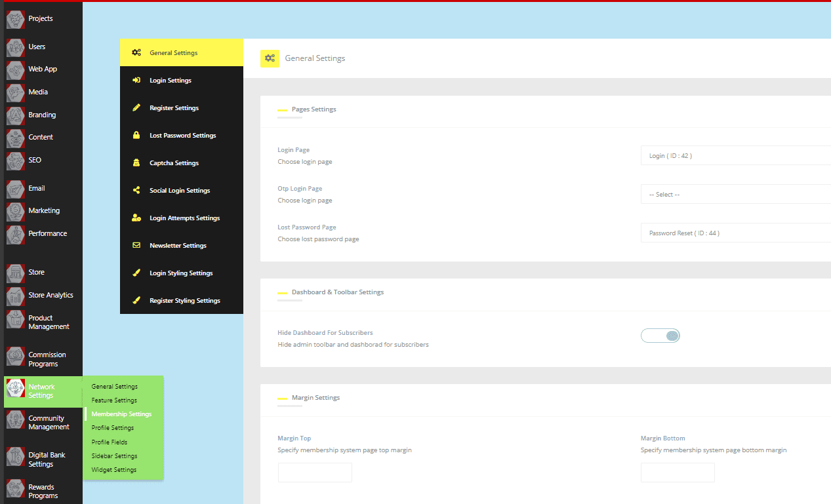Click the Margin Top input field
831x504 pixels.
(x=315, y=473)
